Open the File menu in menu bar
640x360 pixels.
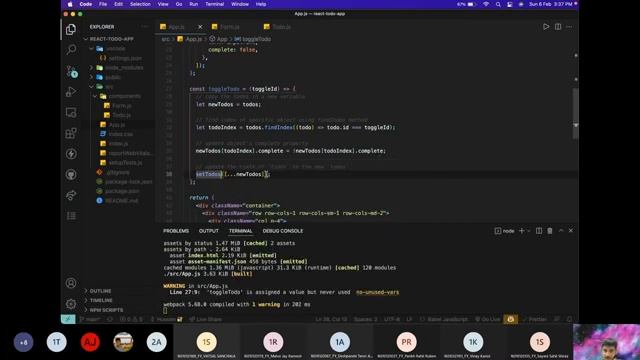point(103,4)
